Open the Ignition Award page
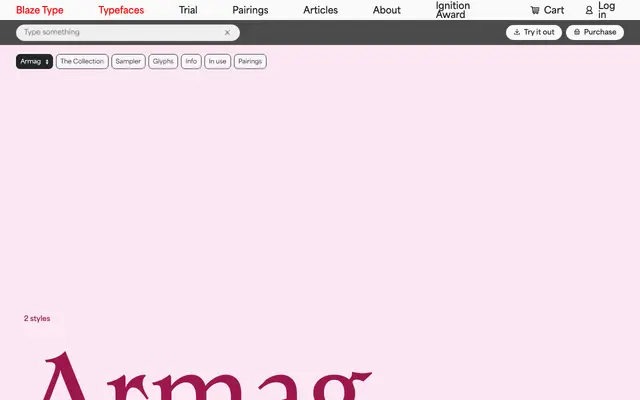Viewport: 640px width, 400px height. (453, 10)
